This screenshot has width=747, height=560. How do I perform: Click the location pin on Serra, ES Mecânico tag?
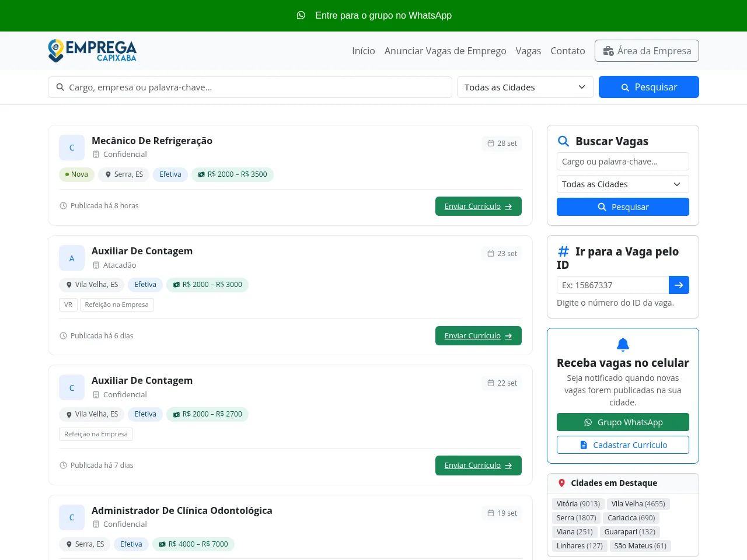[x=108, y=174]
